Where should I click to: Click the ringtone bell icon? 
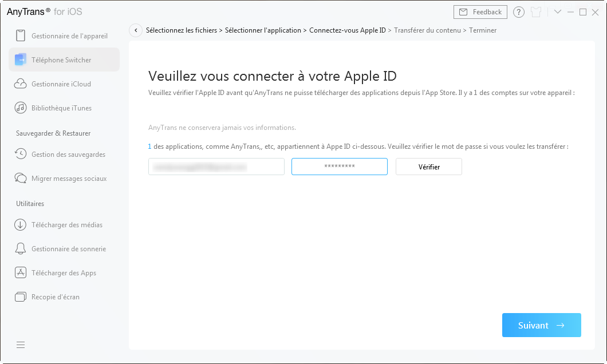pos(21,249)
